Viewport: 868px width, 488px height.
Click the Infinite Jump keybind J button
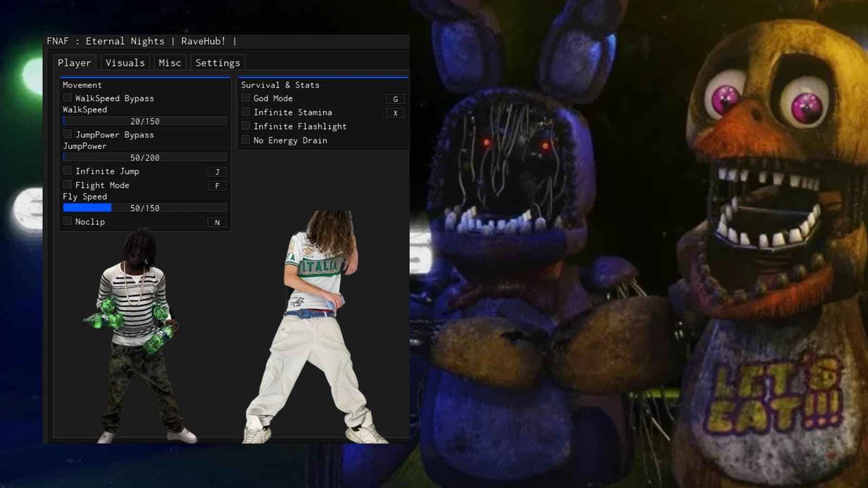click(x=218, y=172)
